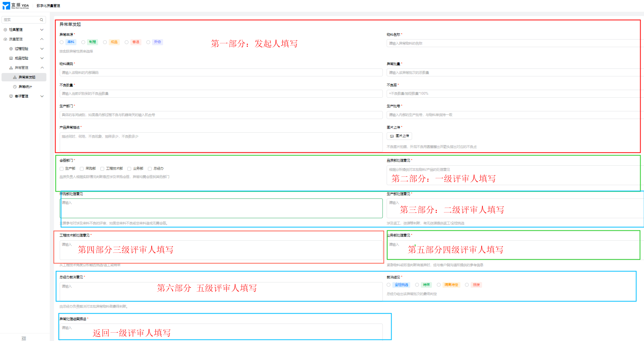The height and width of the screenshot is (341, 644).
Task: Click the 采购部处理意见 text area
Action: pyautogui.click(x=221, y=208)
